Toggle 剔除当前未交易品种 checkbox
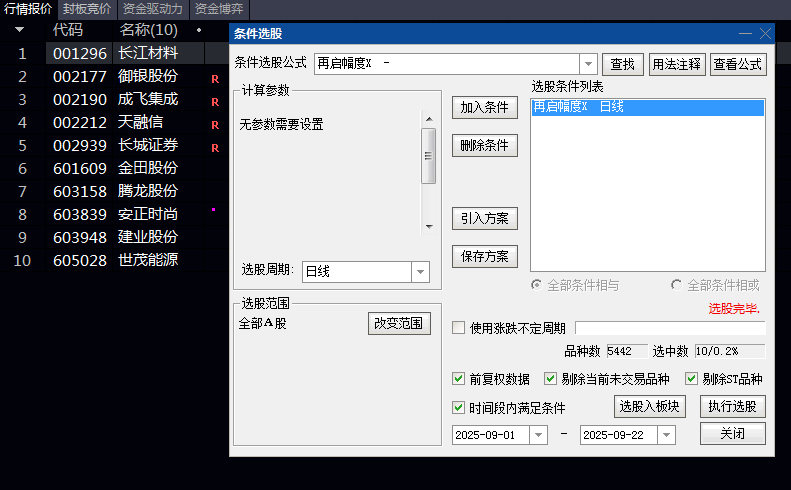 click(x=550, y=378)
